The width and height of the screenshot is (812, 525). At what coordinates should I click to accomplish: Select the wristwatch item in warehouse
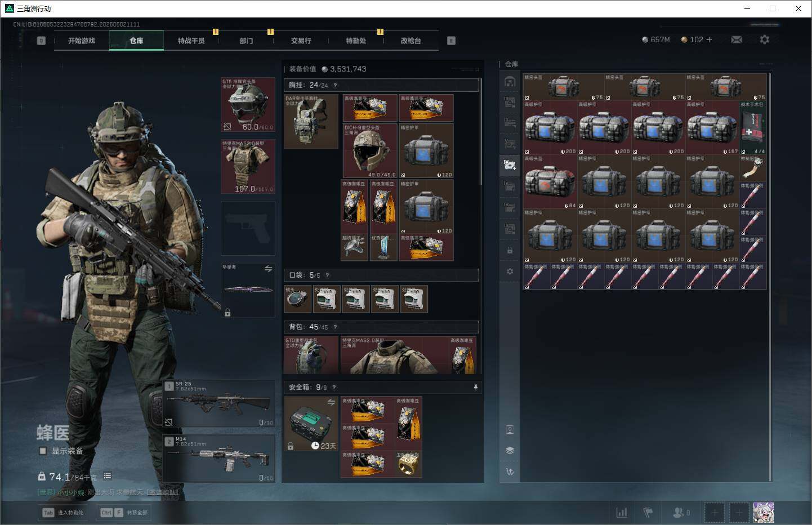tap(752, 168)
